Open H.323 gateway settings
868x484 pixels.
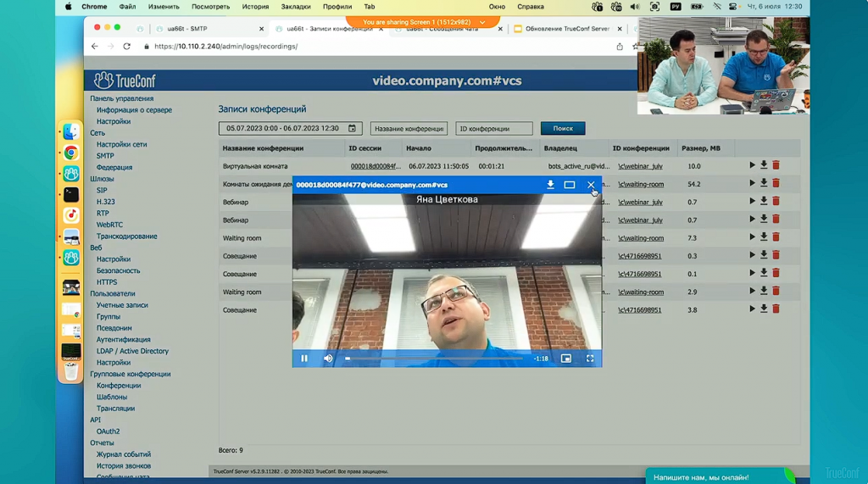point(106,202)
